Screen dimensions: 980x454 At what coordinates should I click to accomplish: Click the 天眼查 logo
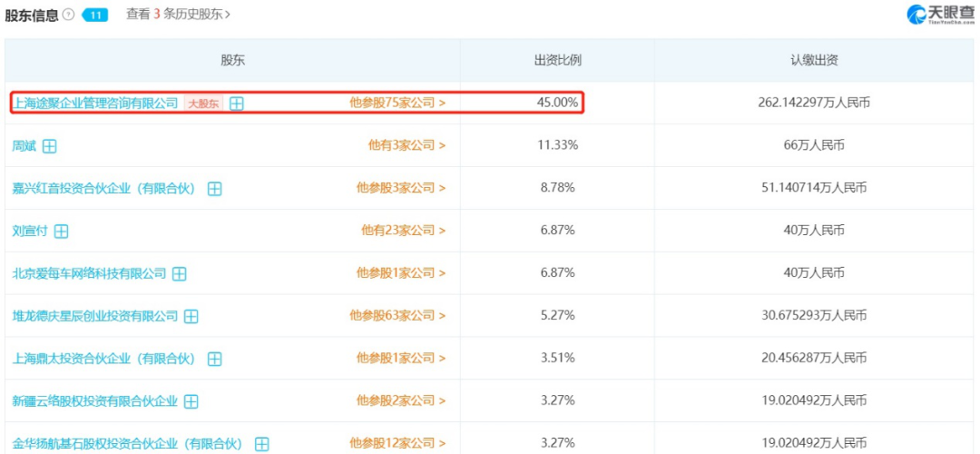point(940,14)
